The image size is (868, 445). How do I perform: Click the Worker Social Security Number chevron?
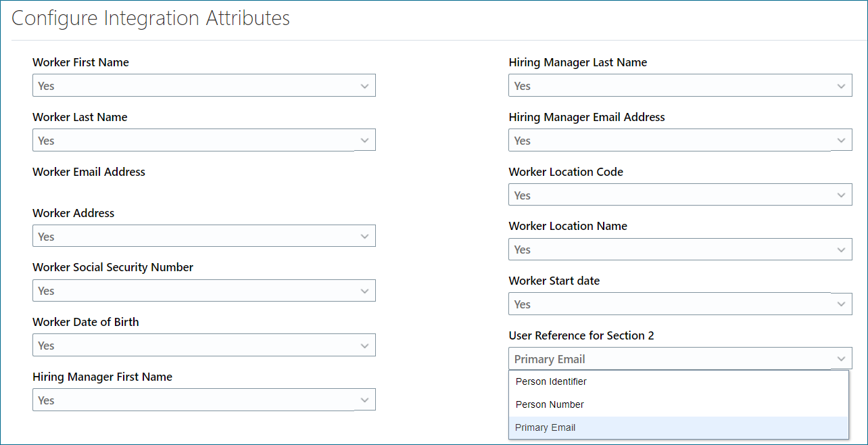coord(364,291)
